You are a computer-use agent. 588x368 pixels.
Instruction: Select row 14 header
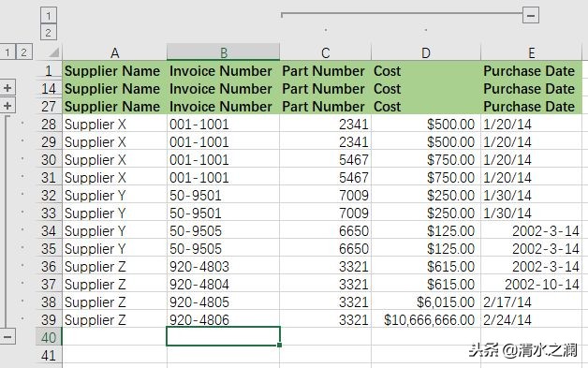coord(49,88)
